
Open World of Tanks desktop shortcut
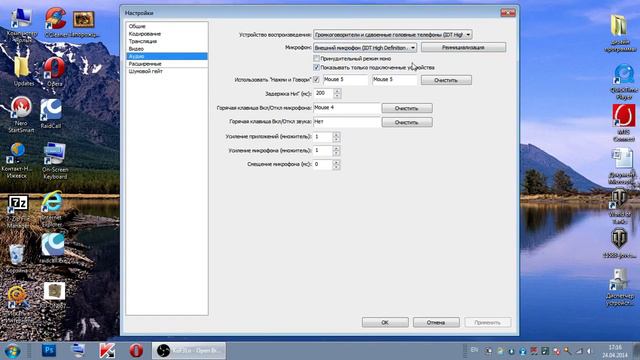pyautogui.click(x=620, y=206)
